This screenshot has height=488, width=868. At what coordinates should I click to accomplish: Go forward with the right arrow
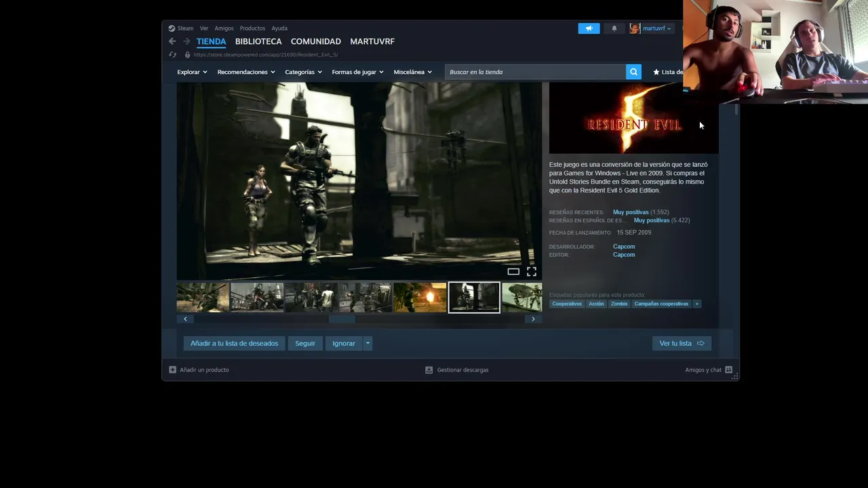coord(186,41)
